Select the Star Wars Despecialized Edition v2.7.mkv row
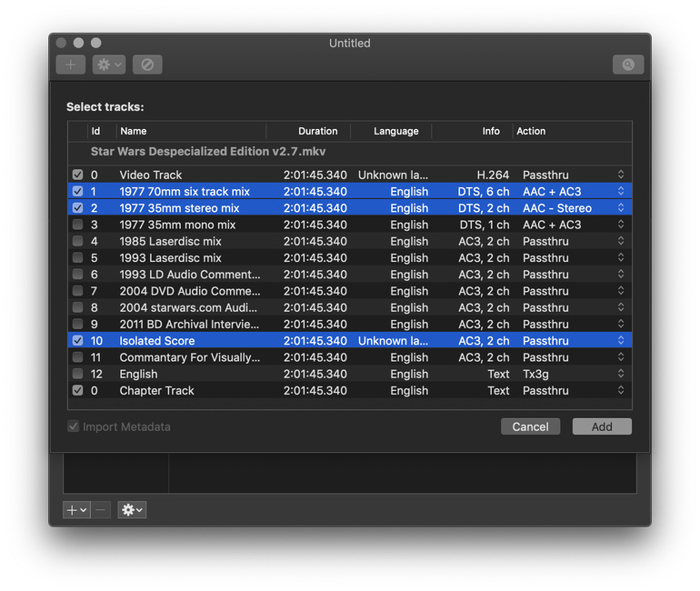 (x=350, y=152)
